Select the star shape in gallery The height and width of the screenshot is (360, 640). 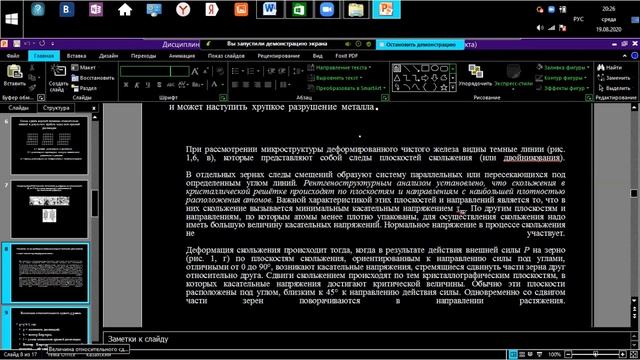click(x=444, y=87)
